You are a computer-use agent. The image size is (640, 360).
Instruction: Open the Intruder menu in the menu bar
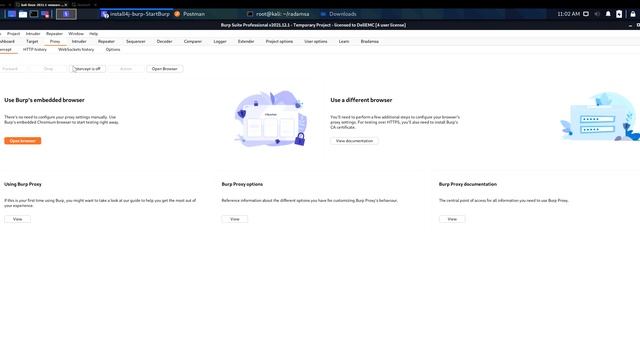(x=33, y=33)
